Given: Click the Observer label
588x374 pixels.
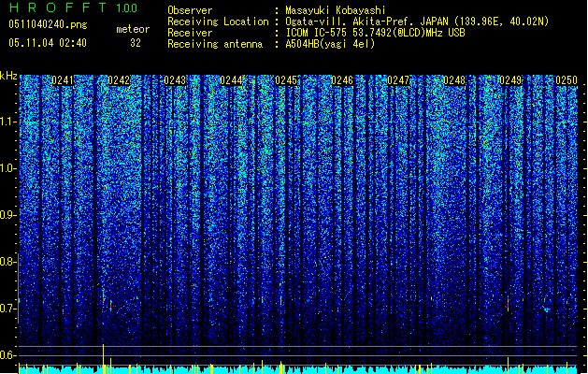Looking at the screenshot, I should click(x=190, y=10).
